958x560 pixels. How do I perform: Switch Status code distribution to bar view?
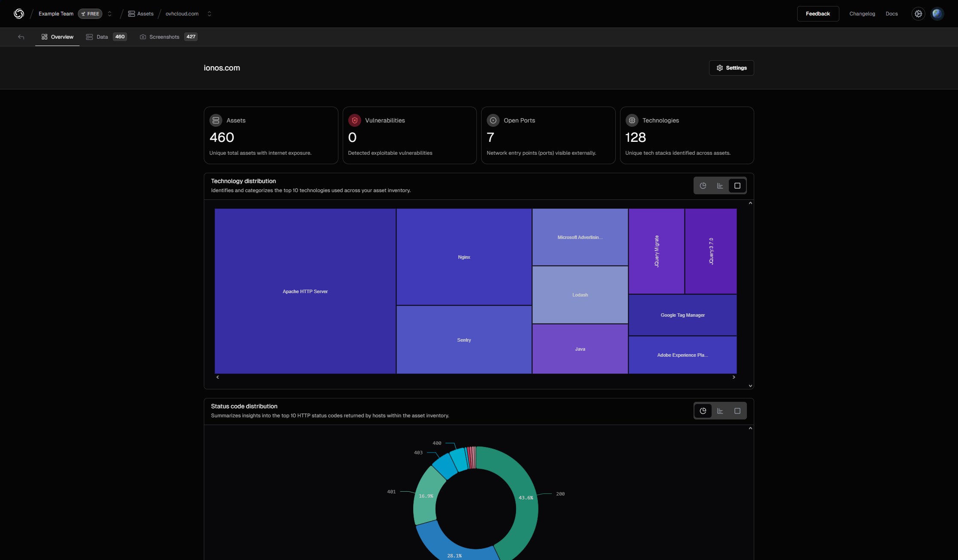pos(720,411)
